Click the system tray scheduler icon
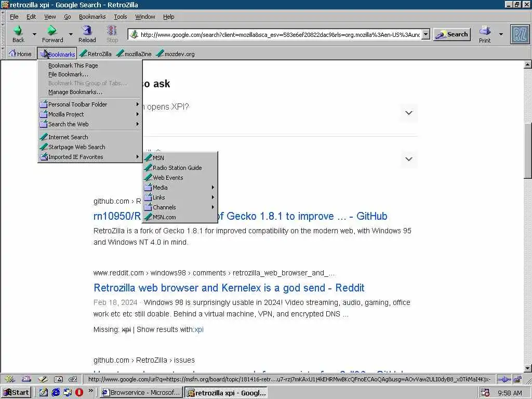 (485, 393)
